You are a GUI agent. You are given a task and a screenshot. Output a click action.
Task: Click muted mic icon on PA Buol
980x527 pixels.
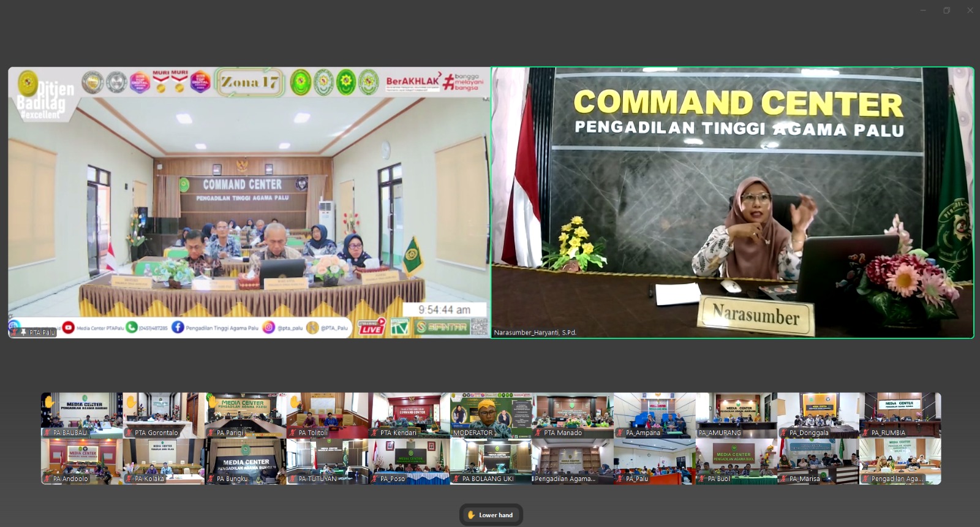coord(702,479)
